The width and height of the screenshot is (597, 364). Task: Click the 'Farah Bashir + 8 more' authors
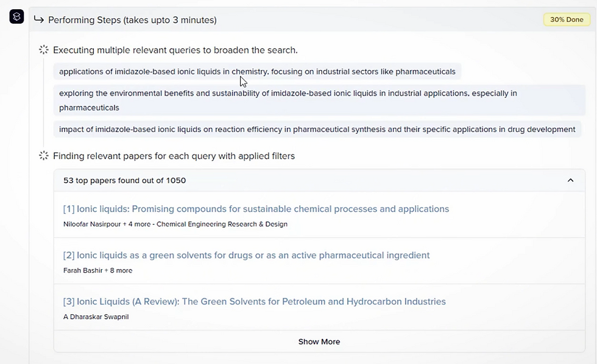(97, 270)
